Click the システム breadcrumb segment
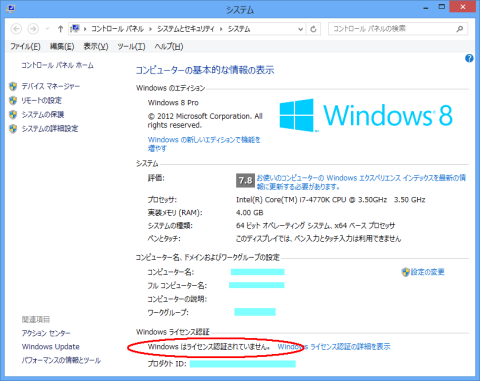This screenshot has width=480, height=381. (x=239, y=29)
